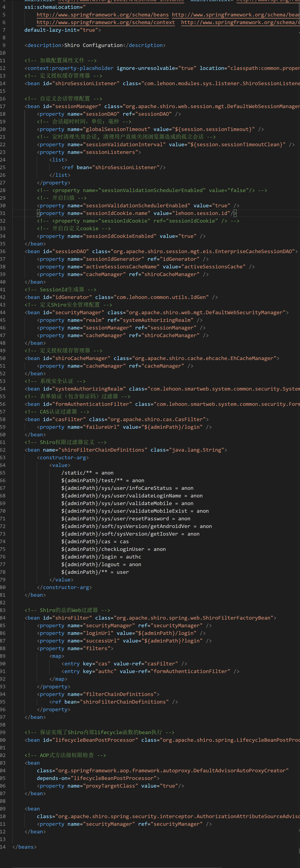
Task: Click the 'ignore-unresolvable' attribute name
Action: click(x=147, y=68)
